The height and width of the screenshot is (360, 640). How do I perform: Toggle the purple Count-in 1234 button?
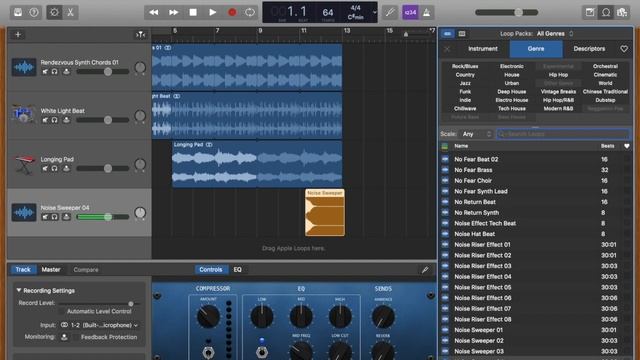(410, 12)
